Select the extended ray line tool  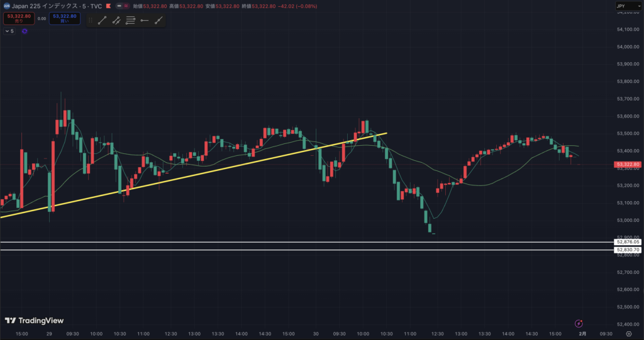coord(158,20)
